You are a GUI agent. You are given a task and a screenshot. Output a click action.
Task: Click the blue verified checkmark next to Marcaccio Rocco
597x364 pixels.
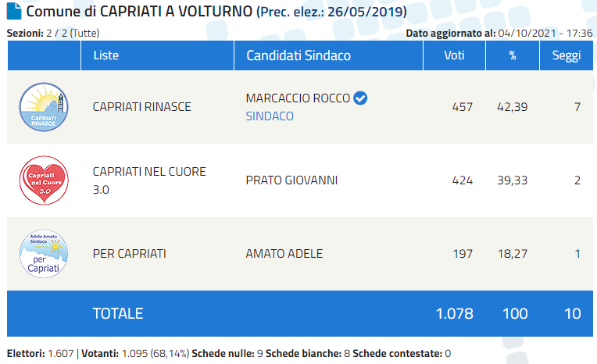click(x=360, y=98)
